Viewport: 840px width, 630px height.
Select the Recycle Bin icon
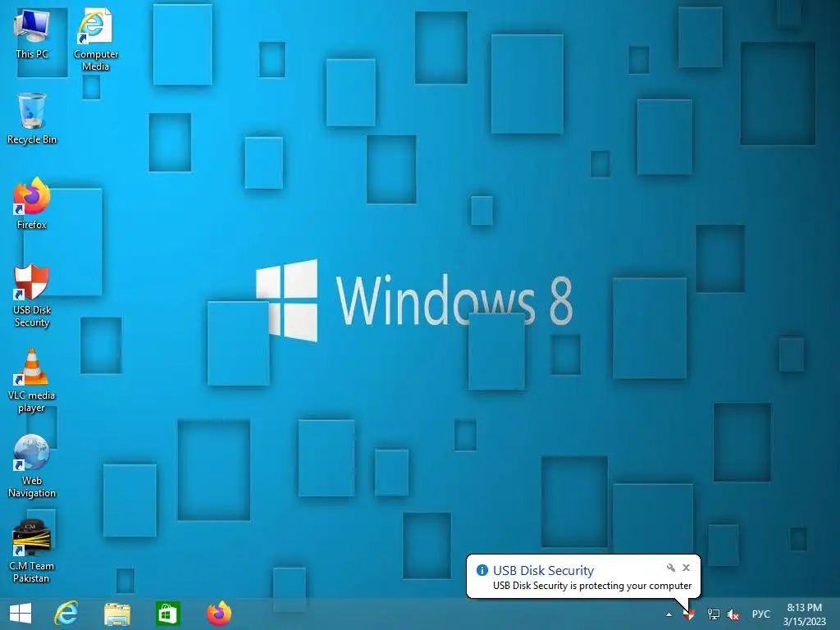[x=32, y=118]
